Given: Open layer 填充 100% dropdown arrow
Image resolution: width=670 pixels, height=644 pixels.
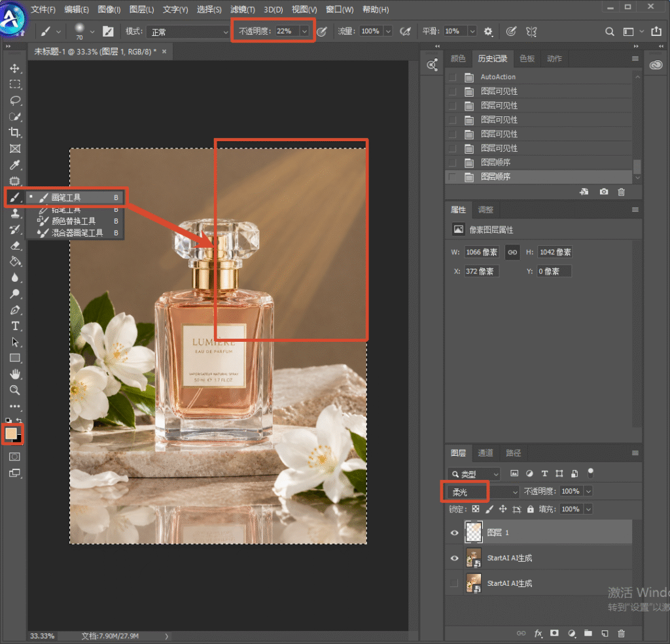Looking at the screenshot, I should pyautogui.click(x=588, y=509).
